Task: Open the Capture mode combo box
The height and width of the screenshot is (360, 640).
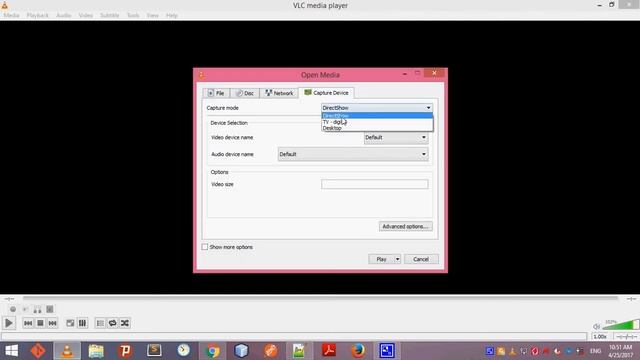Action: (x=376, y=108)
